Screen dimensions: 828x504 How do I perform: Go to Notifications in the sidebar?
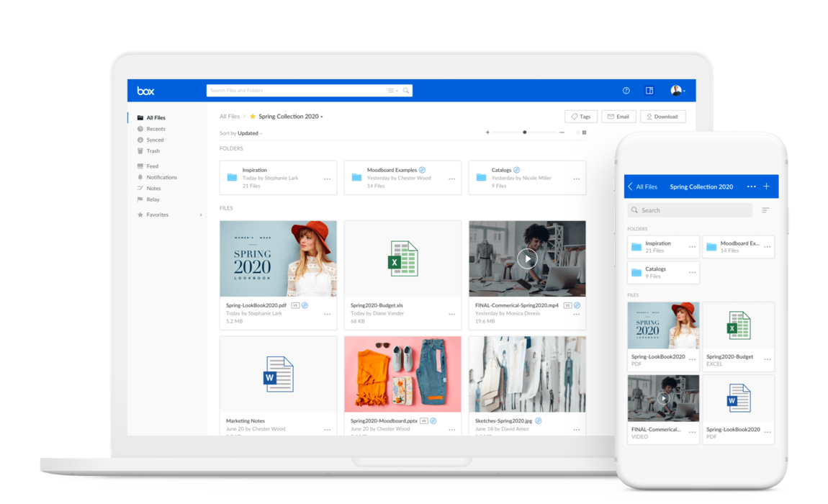coord(161,177)
